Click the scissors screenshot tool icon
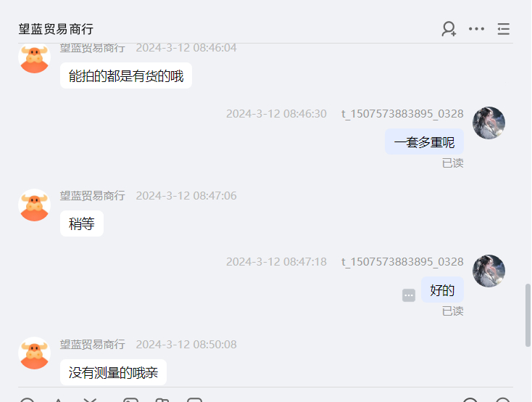 [91, 400]
